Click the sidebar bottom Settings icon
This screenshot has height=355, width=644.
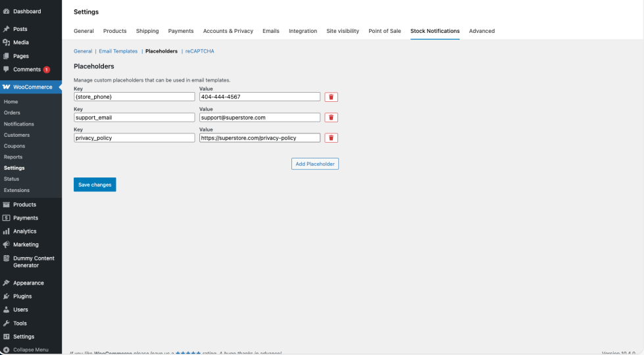click(x=6, y=337)
